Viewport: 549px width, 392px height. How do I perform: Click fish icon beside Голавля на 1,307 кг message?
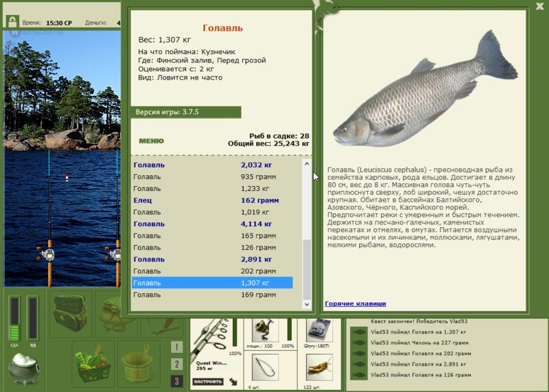[359, 332]
